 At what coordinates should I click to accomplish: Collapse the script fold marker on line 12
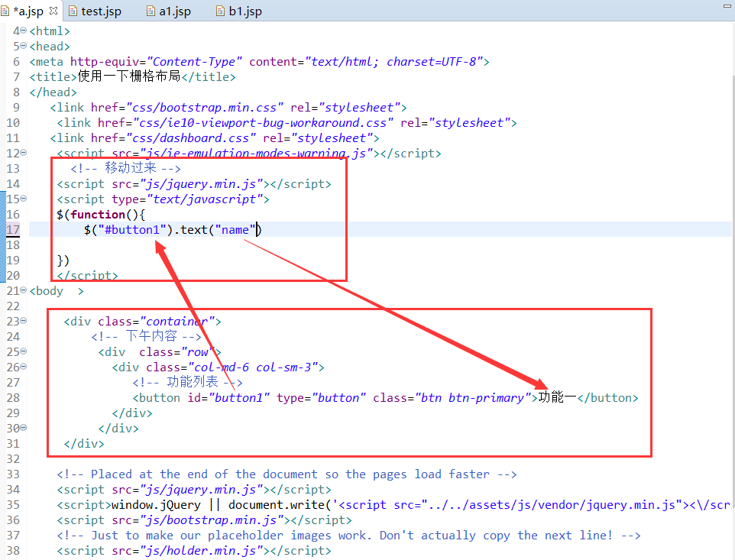point(24,152)
